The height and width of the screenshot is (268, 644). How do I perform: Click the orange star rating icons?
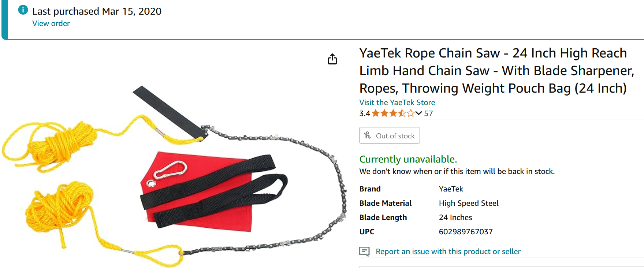[x=393, y=113]
